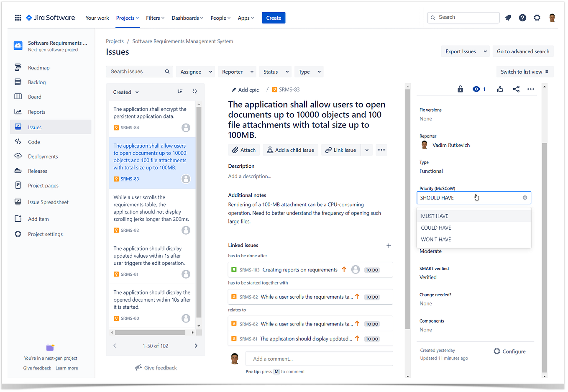Select the Backlog sidebar icon
This screenshot has width=568, height=392.
point(18,82)
